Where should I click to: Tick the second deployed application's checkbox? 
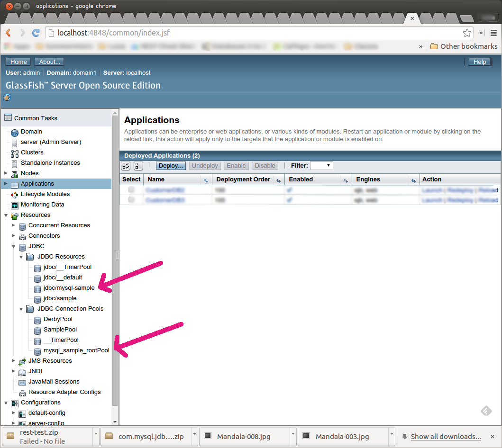pos(131,199)
